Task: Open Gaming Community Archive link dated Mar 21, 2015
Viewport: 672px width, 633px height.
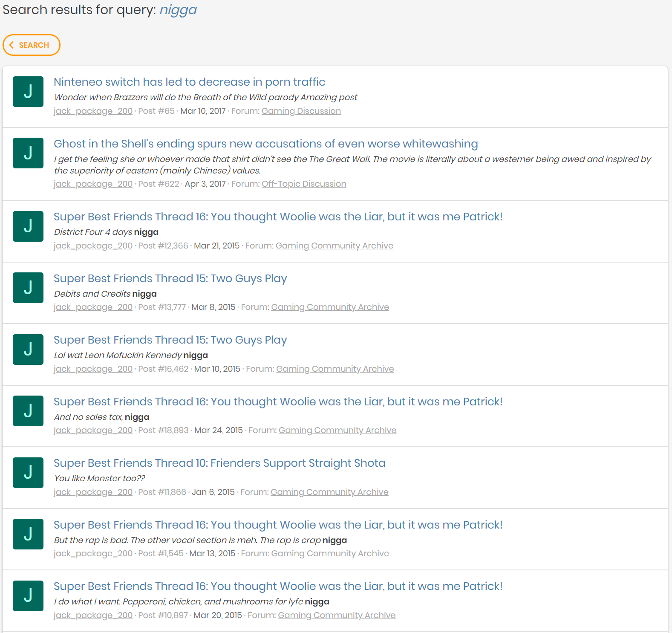Action: [x=334, y=246]
